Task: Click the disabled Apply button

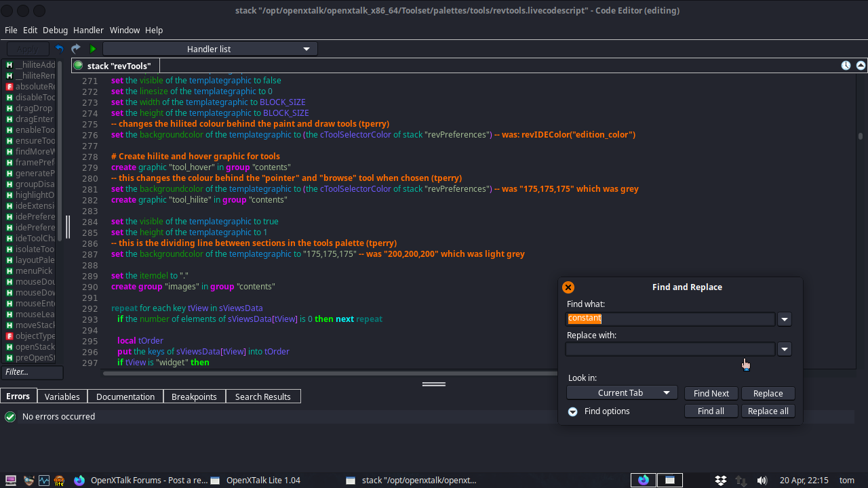Action: (x=28, y=49)
